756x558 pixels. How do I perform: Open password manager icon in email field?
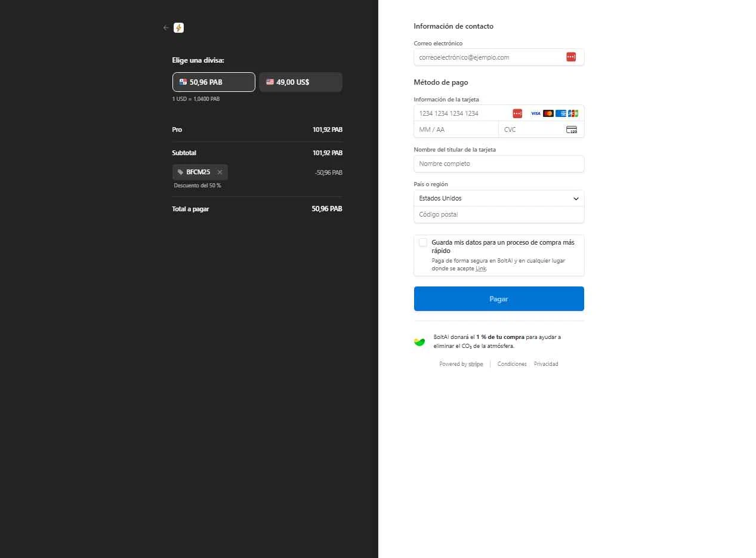[571, 57]
